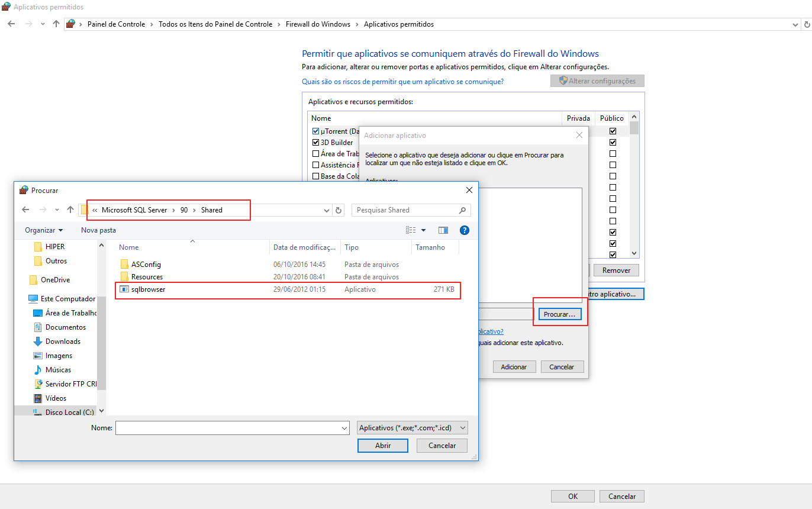Screen dimensions: 812x509
Task: Click the up-folder arrow in Procurar dialog
Action: (x=70, y=210)
